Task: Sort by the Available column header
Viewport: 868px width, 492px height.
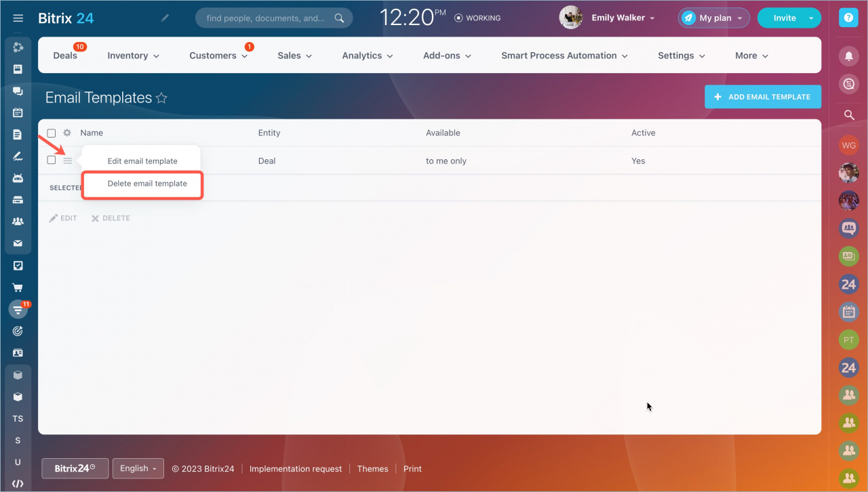Action: (443, 133)
